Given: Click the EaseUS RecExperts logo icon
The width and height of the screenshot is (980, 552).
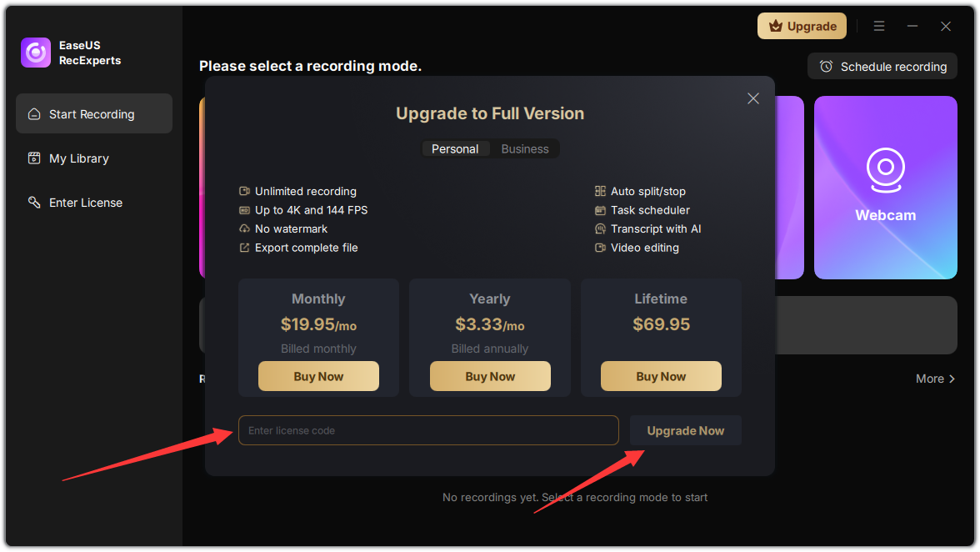Looking at the screenshot, I should (36, 53).
